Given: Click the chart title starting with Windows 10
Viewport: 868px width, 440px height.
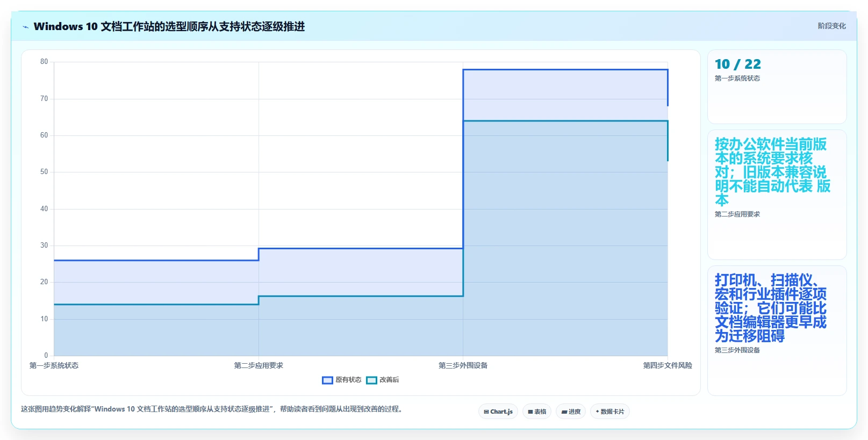Looking at the screenshot, I should click(169, 26).
